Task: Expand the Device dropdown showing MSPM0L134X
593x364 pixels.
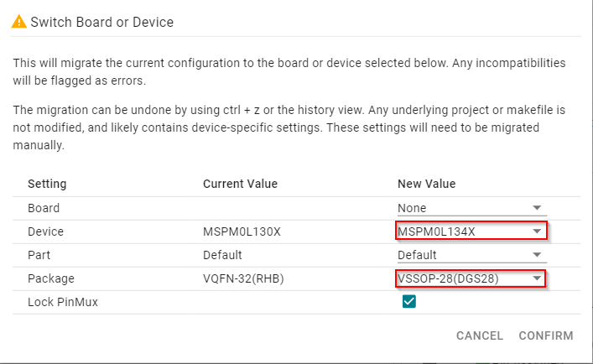Action: coord(471,231)
